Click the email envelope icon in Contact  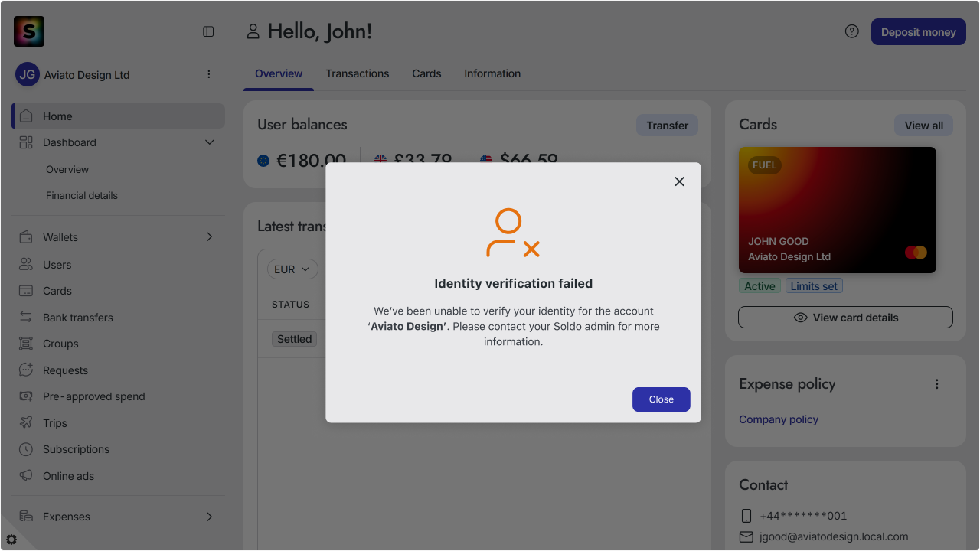746,537
